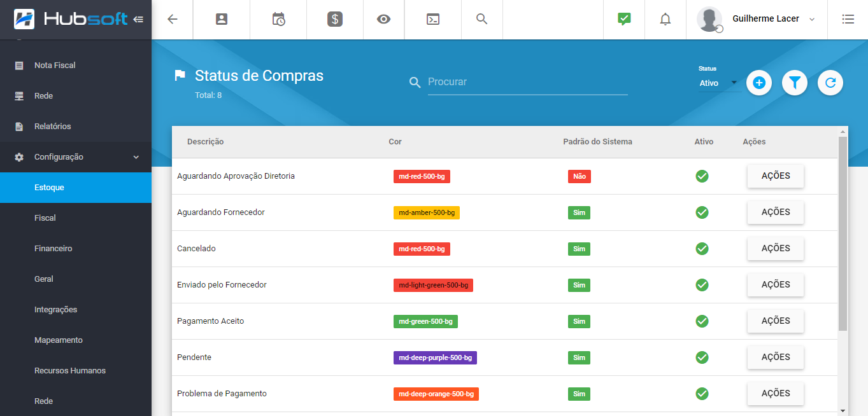Click the flag icon beside Status de Compras
The height and width of the screenshot is (416, 868).
(x=180, y=76)
